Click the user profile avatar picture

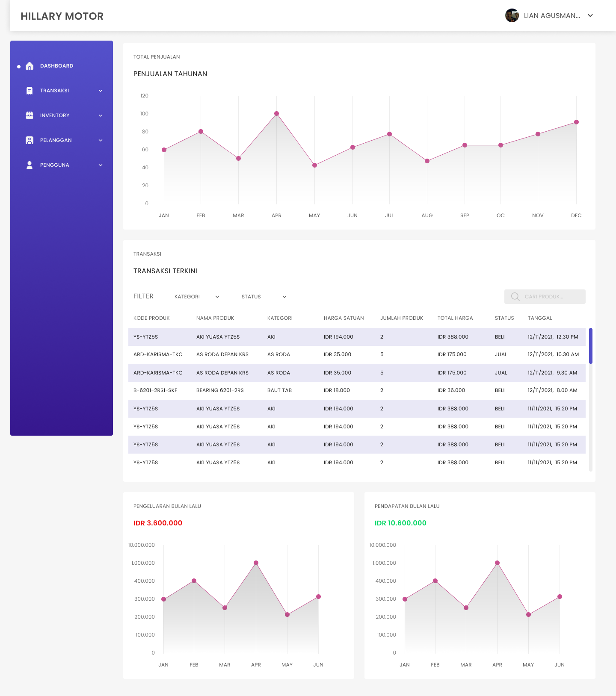(512, 16)
